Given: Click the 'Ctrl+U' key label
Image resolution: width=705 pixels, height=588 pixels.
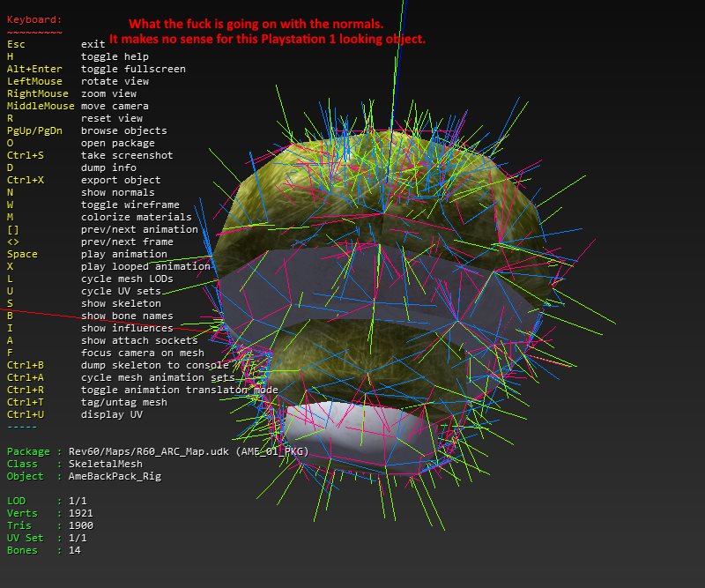Looking at the screenshot, I should (26, 415).
